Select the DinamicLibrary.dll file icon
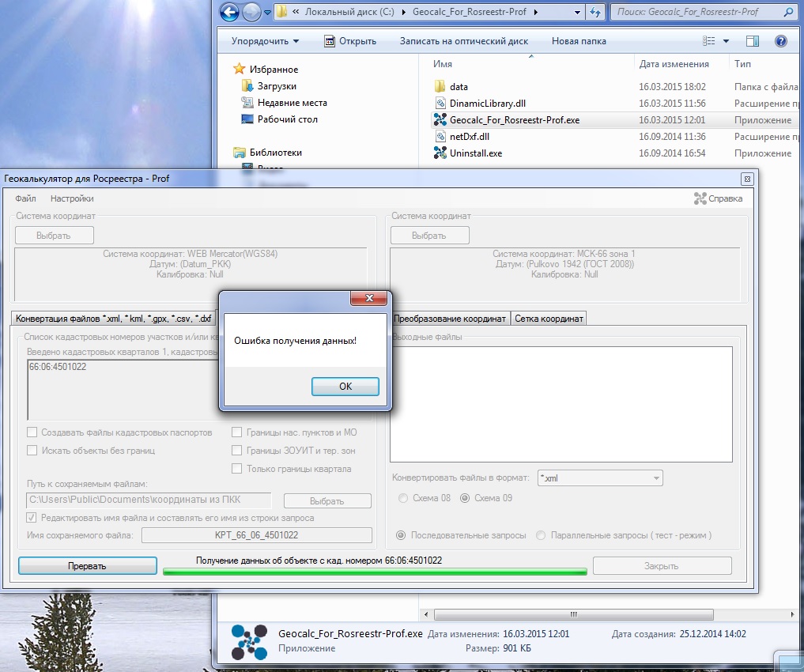 coord(440,104)
